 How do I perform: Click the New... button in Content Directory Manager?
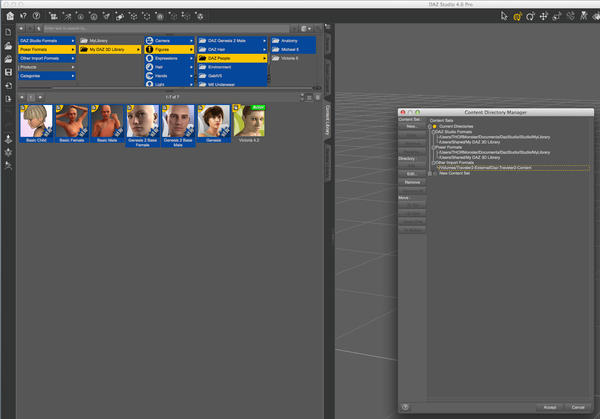[x=412, y=126]
